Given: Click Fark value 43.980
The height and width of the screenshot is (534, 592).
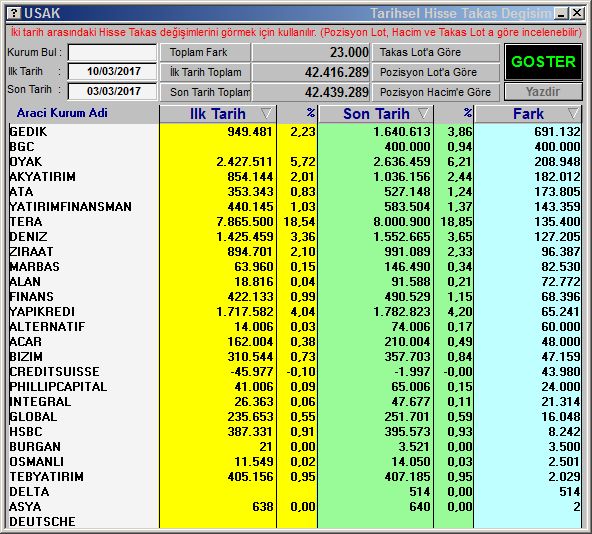Looking at the screenshot, I should point(561,372).
